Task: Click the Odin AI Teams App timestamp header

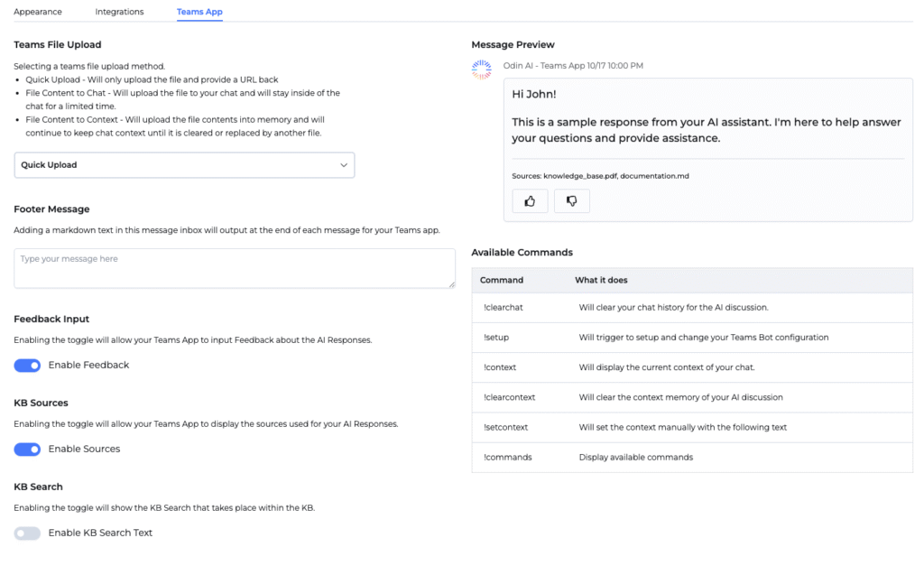Action: point(573,65)
